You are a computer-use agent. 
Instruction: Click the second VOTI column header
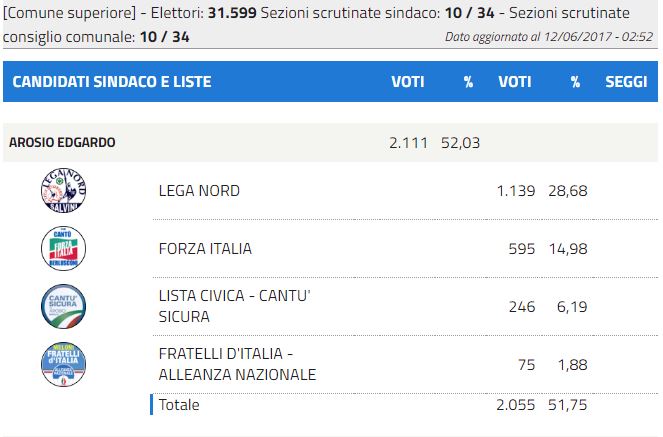point(515,82)
